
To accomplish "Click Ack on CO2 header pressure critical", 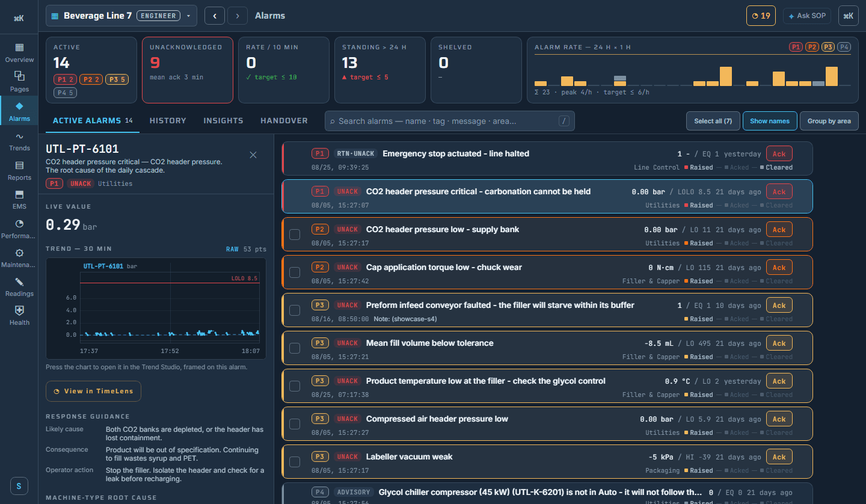I will [x=779, y=192].
